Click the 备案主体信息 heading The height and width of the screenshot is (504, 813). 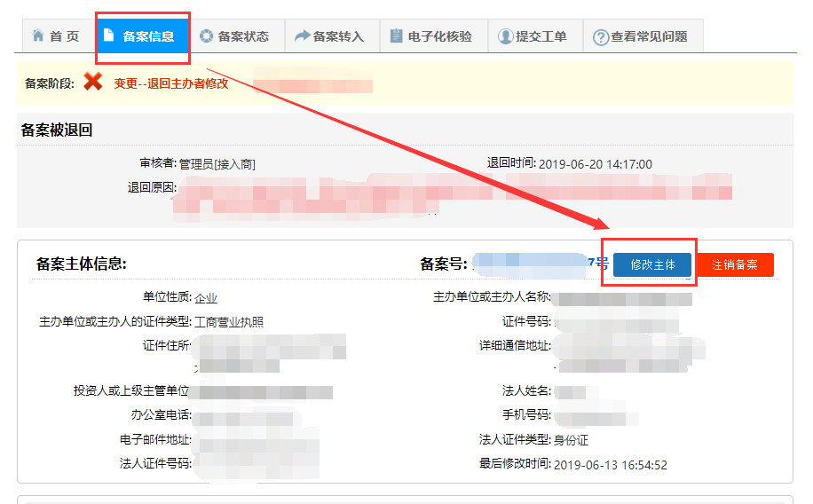[x=82, y=264]
